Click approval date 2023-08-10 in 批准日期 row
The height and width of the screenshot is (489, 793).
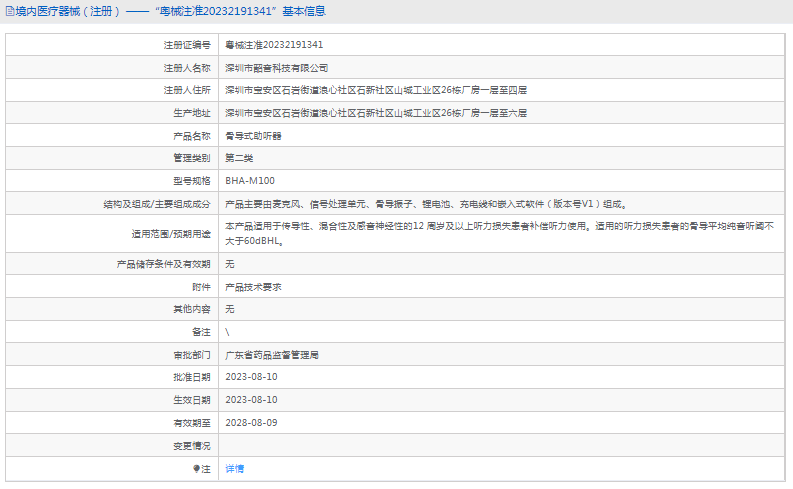click(251, 377)
